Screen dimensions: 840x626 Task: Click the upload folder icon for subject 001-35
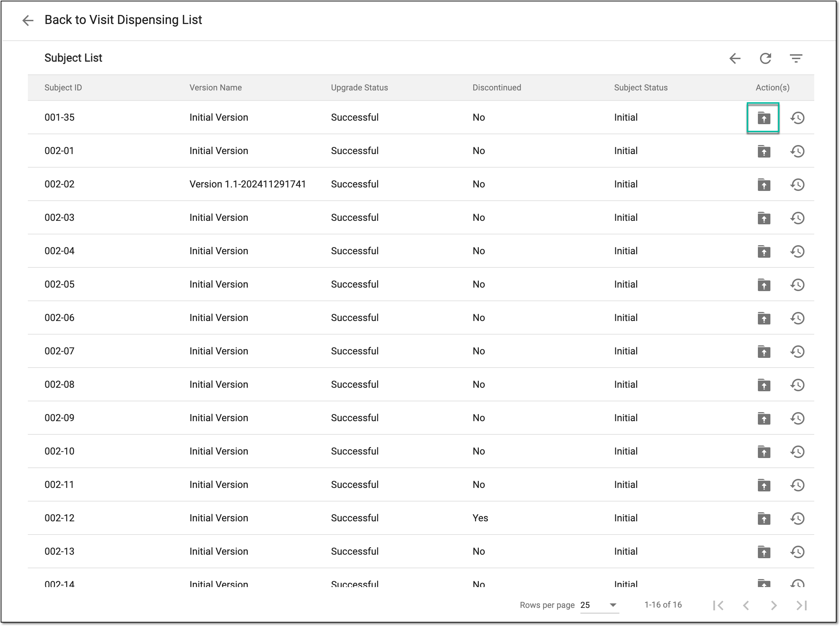tap(763, 118)
